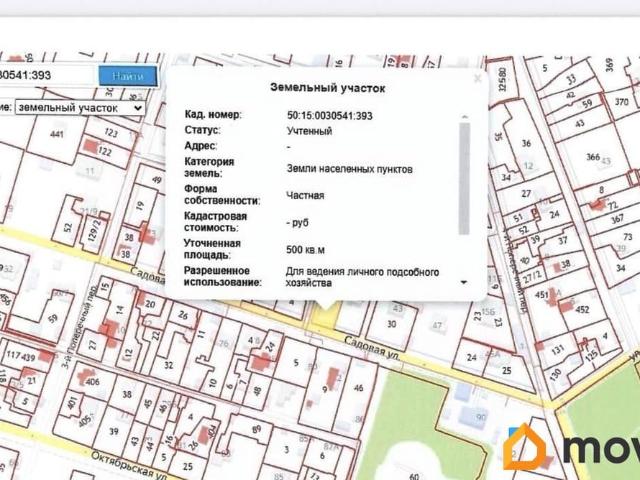This screenshot has height=480, width=640.
Task: Click the highlighted yellow parcel on map
Action: click(x=325, y=316)
